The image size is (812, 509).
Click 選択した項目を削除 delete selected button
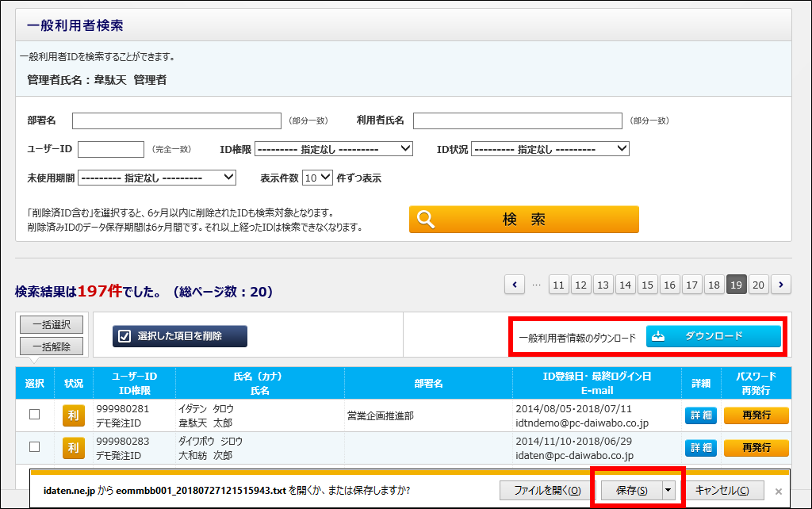[x=180, y=336]
